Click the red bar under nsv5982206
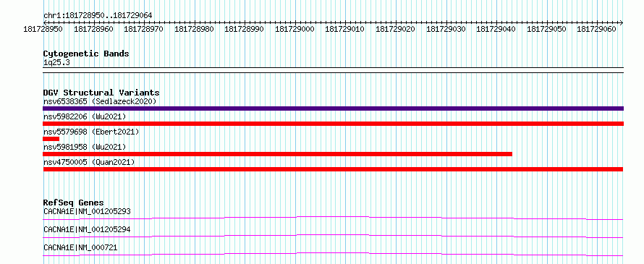 coord(333,124)
